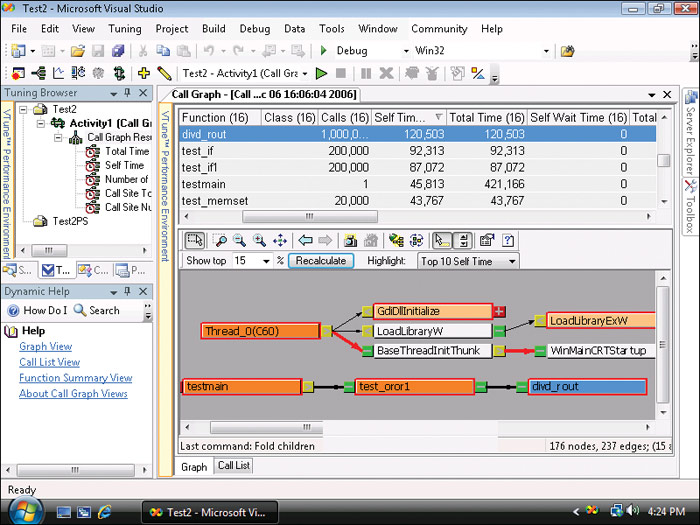Click the graph pane vertical scrollbar thumb
The width and height of the screenshot is (700, 525).
pyautogui.click(x=663, y=345)
